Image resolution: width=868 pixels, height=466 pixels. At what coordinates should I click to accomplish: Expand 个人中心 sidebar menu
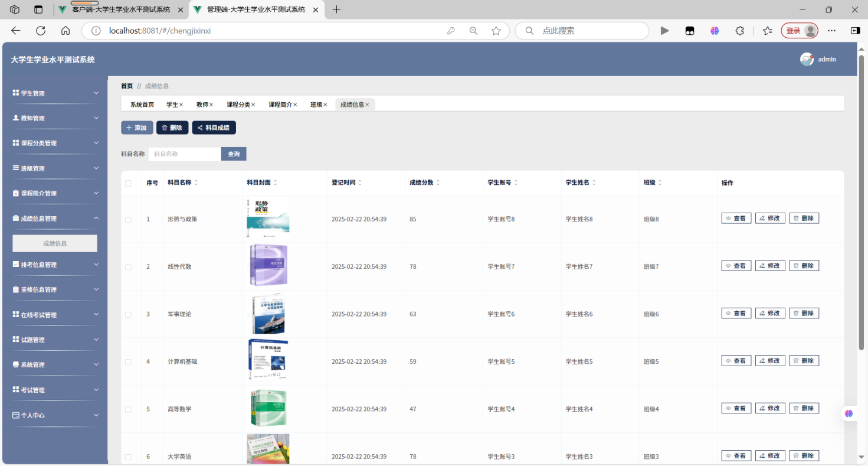(55, 415)
